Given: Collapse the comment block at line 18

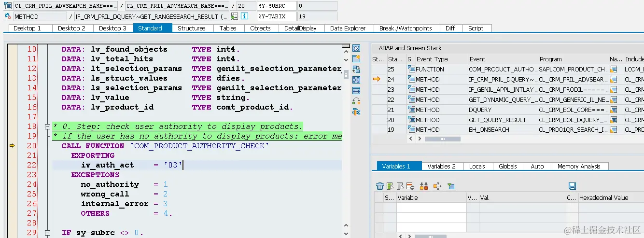Looking at the screenshot, I should tap(47, 126).
